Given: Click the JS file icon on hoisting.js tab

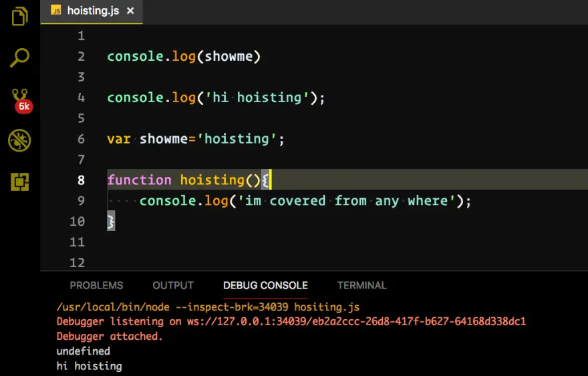Looking at the screenshot, I should [56, 11].
